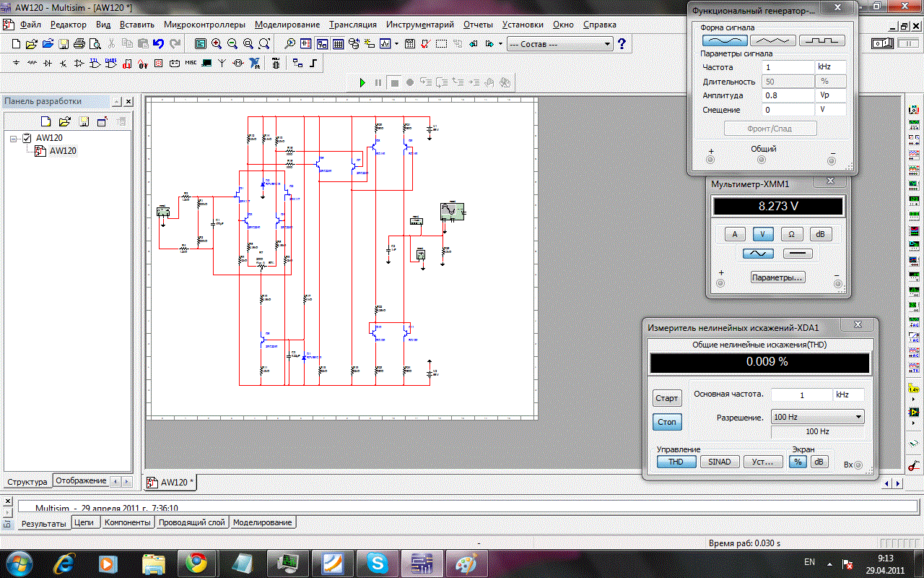Start simulation with the green Run arrow
The width and height of the screenshot is (924, 578).
(x=363, y=82)
